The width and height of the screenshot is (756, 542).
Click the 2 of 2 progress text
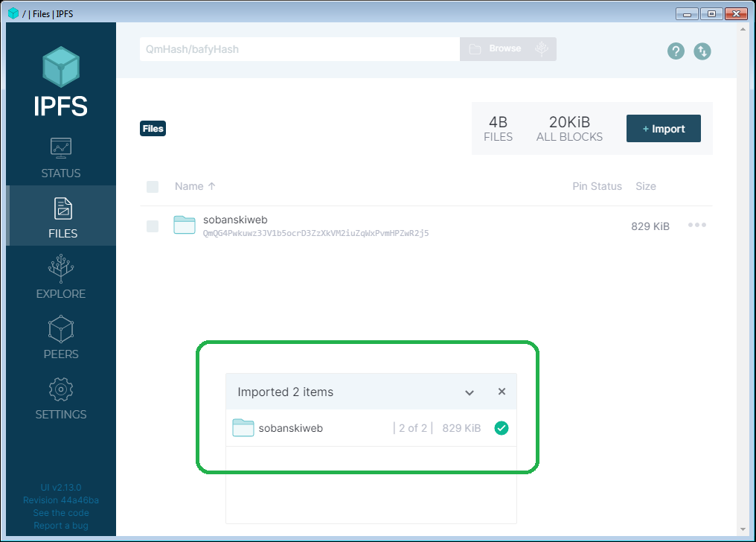click(413, 428)
